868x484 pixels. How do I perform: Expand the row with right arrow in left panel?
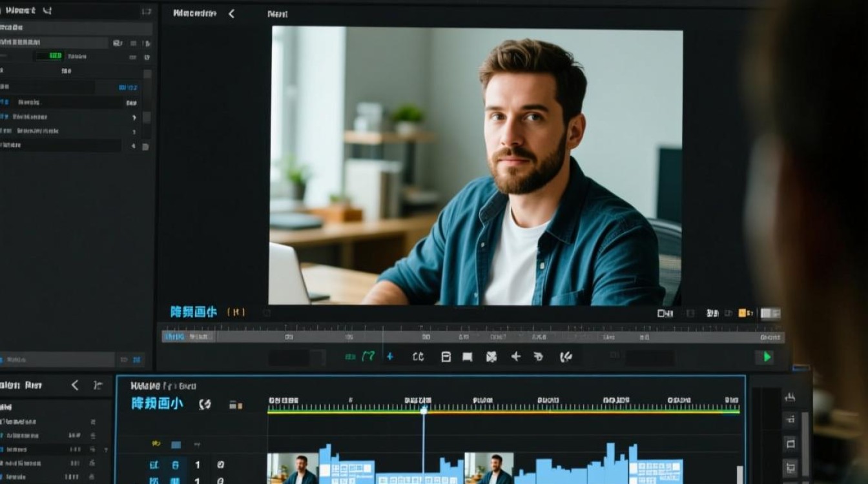134,117
